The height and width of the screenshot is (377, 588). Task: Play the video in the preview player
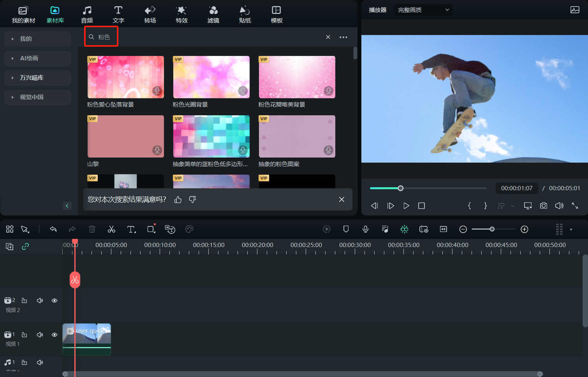pos(406,206)
